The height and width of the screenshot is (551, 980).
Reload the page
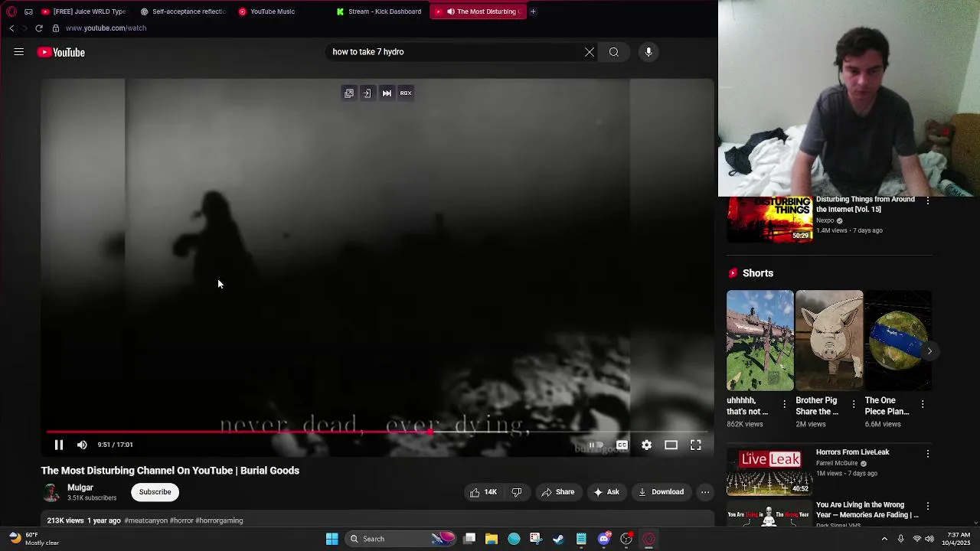pyautogui.click(x=39, y=28)
